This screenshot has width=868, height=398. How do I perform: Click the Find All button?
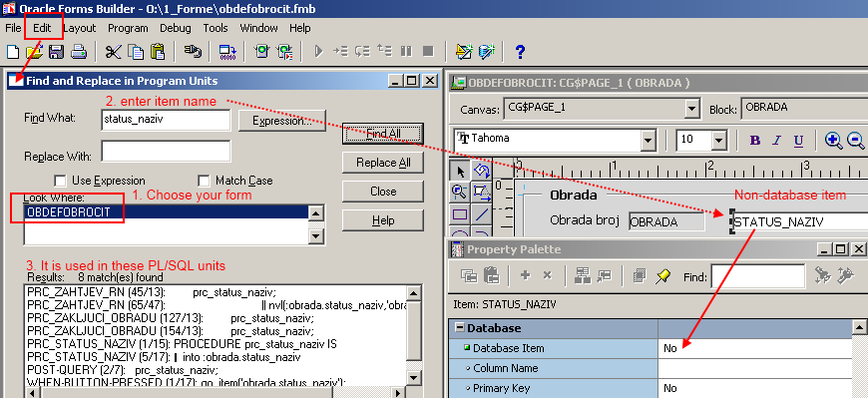pos(383,134)
